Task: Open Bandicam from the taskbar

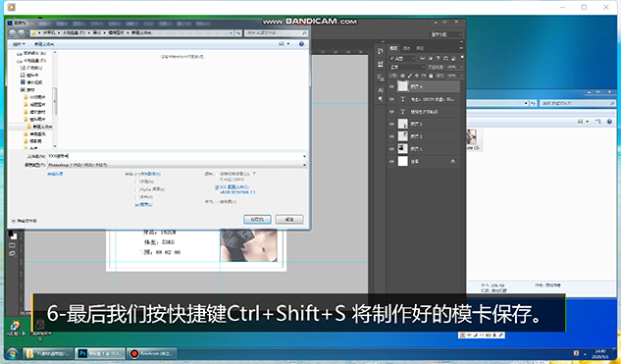Action: tap(152, 353)
